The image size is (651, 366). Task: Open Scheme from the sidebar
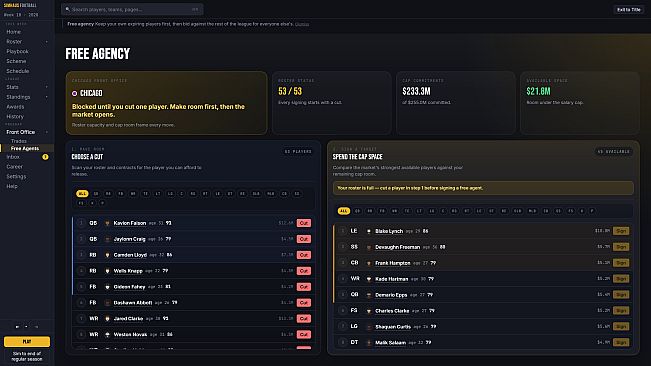[16, 61]
